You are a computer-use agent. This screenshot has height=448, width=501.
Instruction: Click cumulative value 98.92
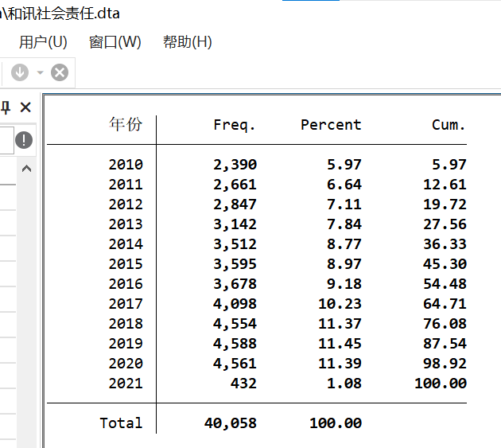click(445, 364)
